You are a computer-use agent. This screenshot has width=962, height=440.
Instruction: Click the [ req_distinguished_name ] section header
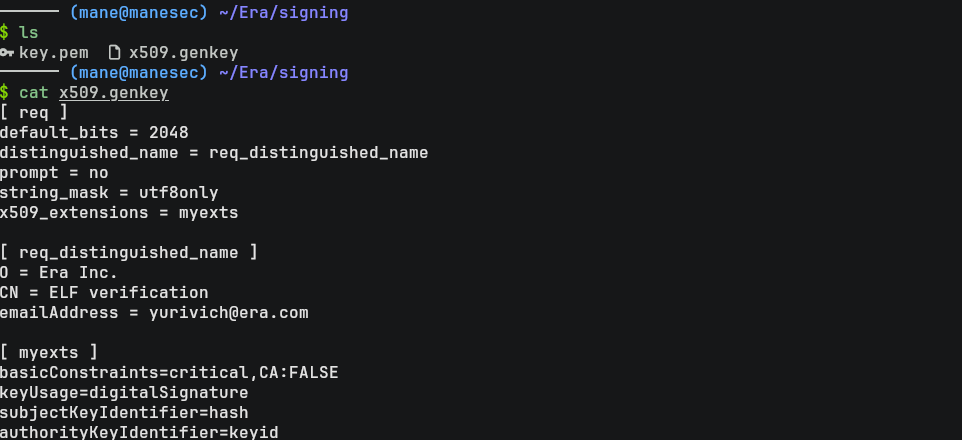click(x=128, y=252)
